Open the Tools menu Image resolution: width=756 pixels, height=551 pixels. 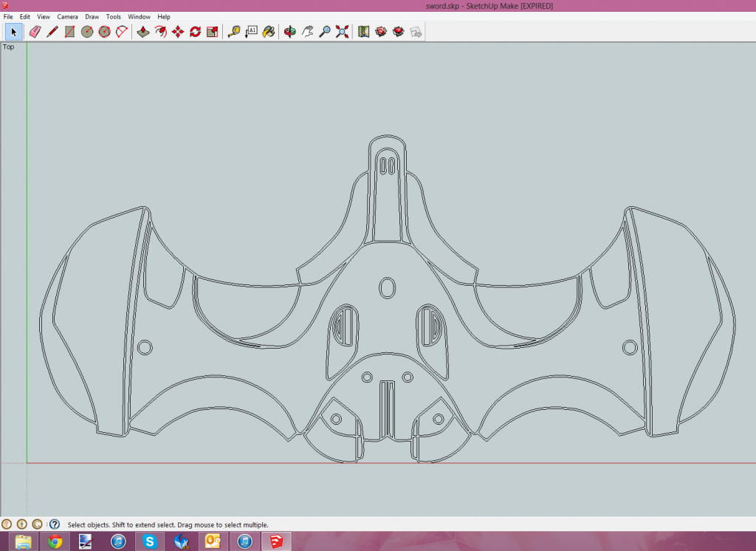[113, 16]
